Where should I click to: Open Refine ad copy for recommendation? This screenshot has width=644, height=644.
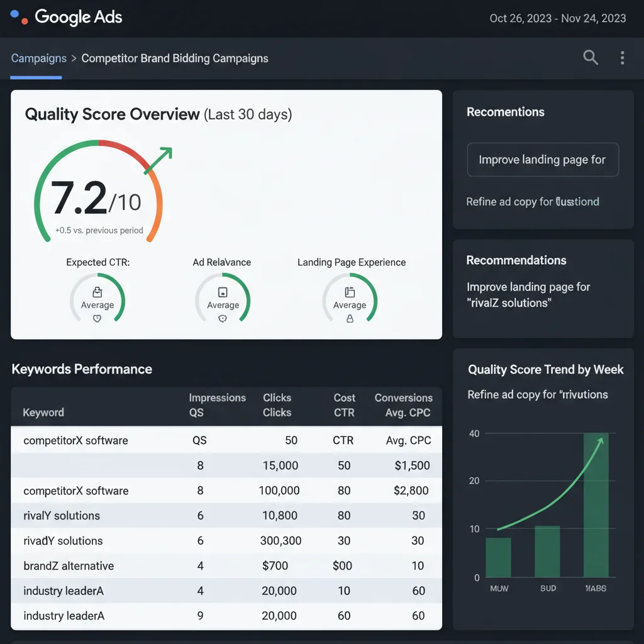coord(532,202)
